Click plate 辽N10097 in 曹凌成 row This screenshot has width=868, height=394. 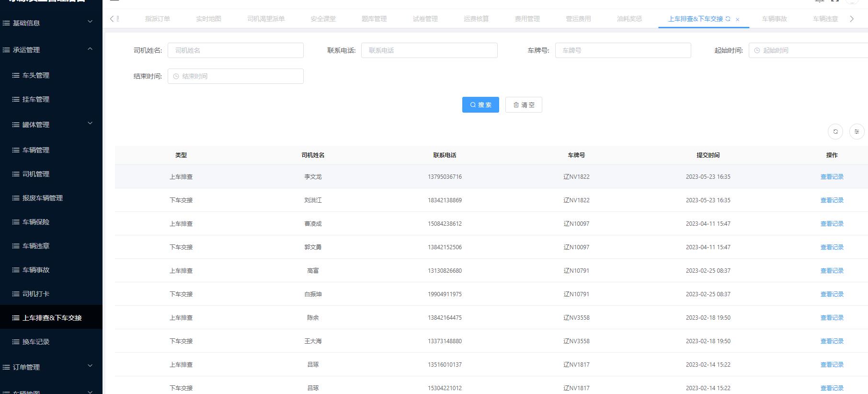tap(576, 224)
